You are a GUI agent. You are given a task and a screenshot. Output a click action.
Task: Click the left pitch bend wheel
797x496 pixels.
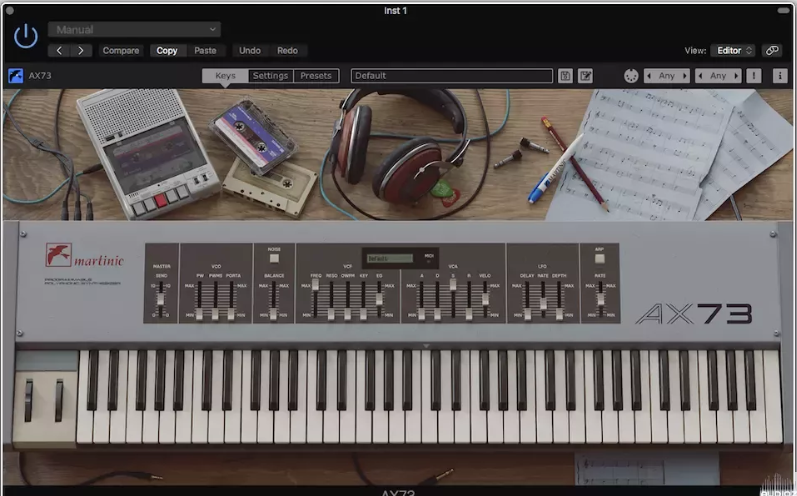pyautogui.click(x=28, y=400)
